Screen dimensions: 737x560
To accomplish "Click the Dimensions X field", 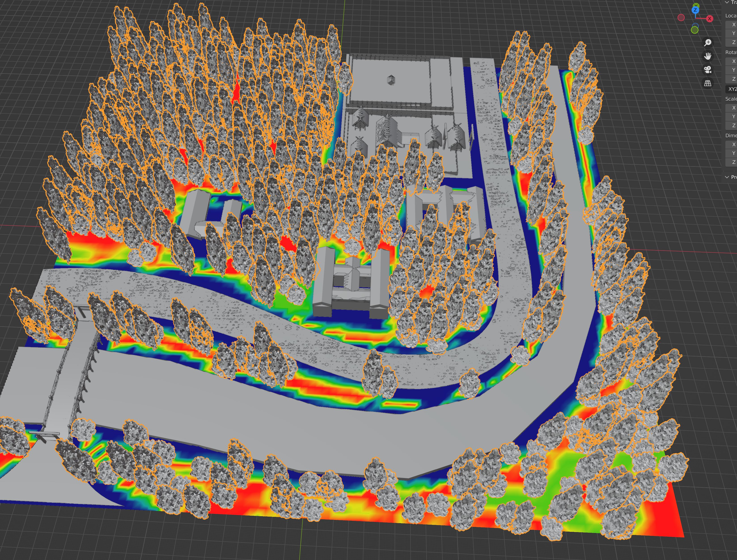I will click(x=731, y=144).
